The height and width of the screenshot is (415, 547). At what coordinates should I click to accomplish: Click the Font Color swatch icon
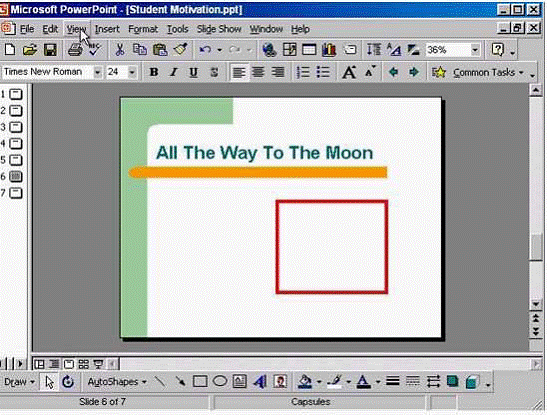coord(363,382)
